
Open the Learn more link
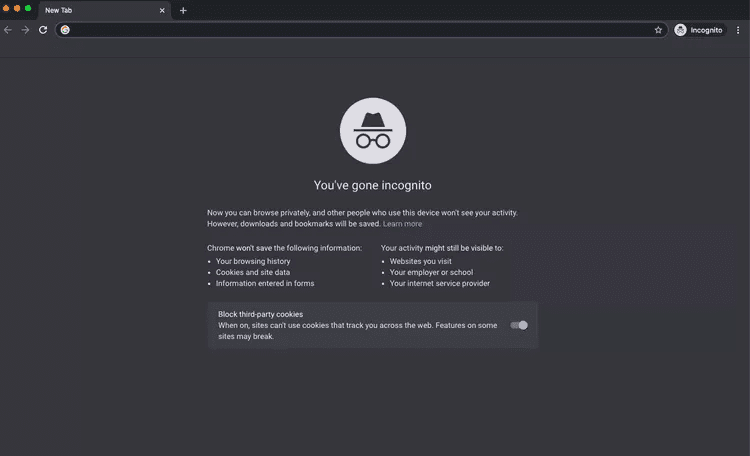tap(402, 224)
